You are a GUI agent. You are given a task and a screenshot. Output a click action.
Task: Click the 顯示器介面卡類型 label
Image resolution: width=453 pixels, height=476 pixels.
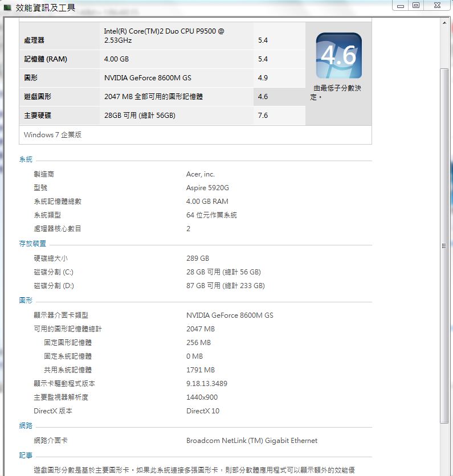(x=61, y=315)
